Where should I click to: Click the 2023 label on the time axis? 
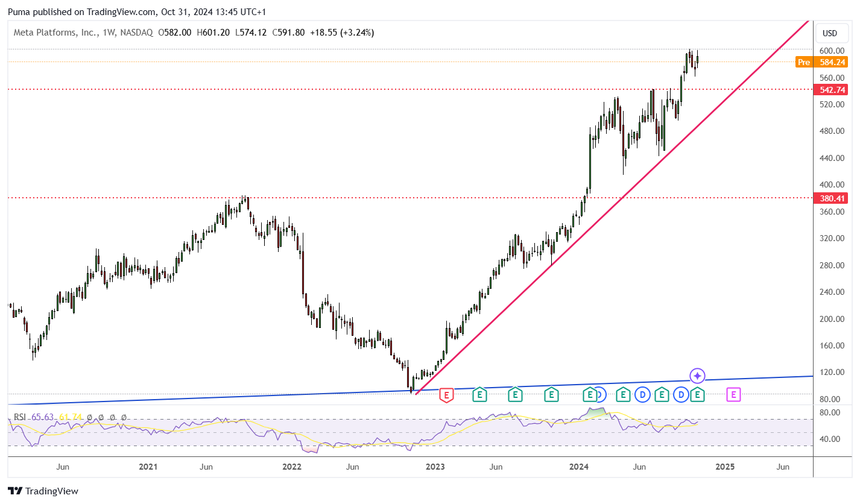click(435, 467)
